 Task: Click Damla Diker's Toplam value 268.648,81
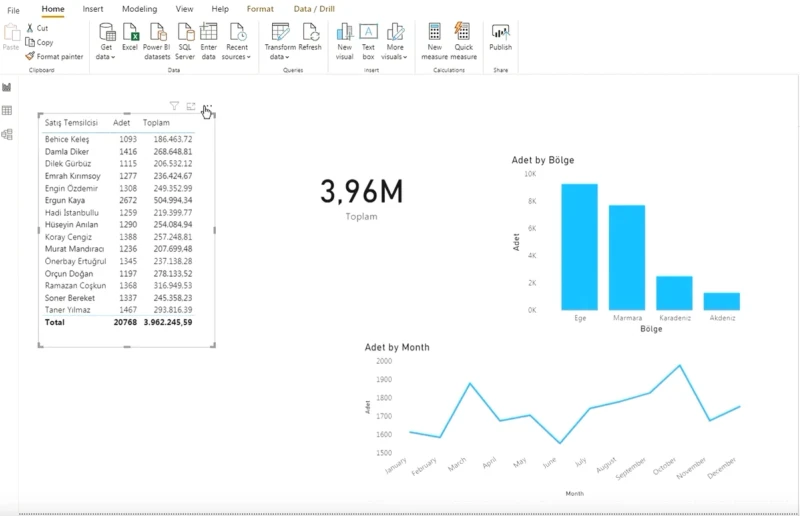click(173, 151)
